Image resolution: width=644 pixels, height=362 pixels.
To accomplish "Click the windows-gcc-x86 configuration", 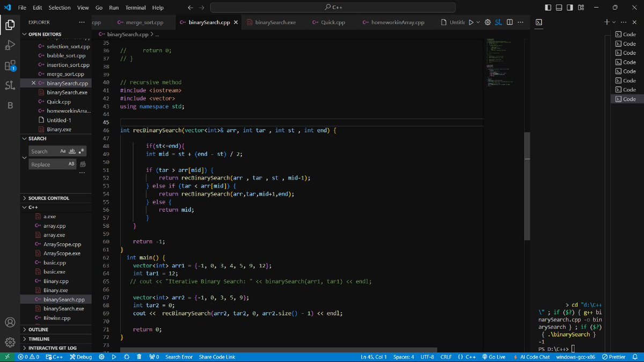I will coord(575,357).
